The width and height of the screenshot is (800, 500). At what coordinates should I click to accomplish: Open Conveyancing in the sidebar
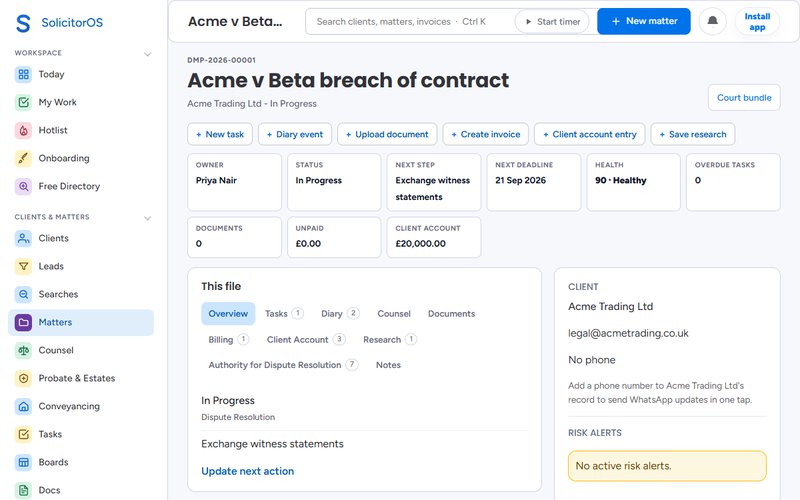point(81,407)
